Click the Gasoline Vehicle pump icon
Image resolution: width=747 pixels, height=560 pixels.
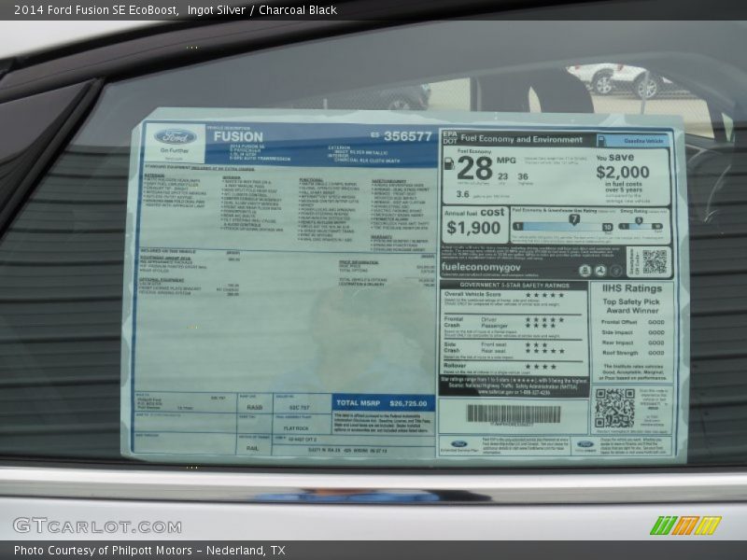tap(601, 141)
